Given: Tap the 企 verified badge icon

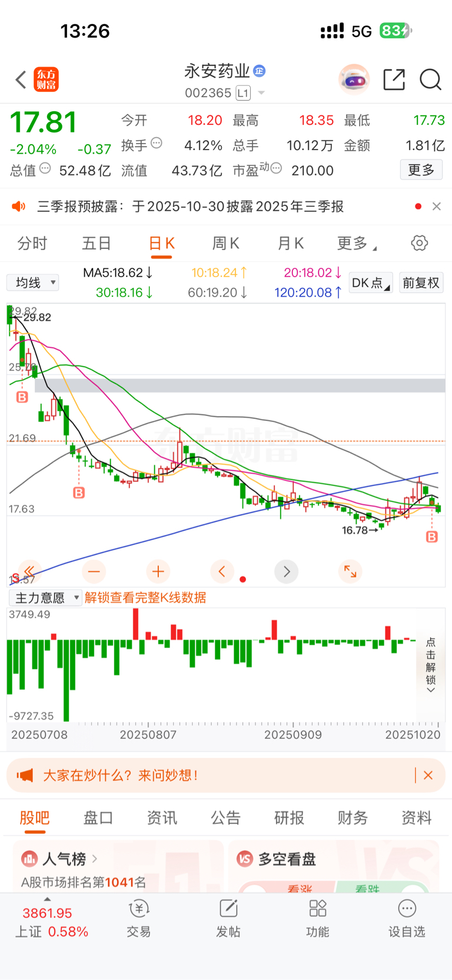Looking at the screenshot, I should click(259, 71).
